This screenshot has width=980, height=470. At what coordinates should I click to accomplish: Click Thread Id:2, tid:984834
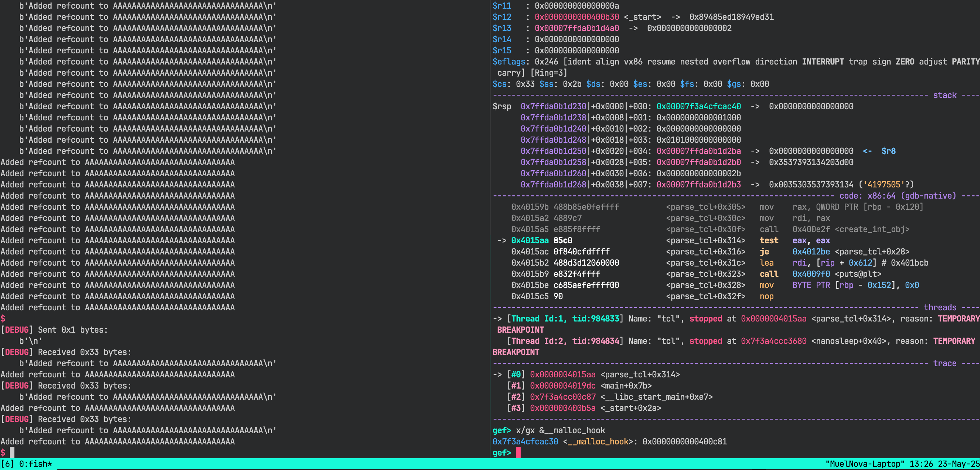click(x=565, y=341)
